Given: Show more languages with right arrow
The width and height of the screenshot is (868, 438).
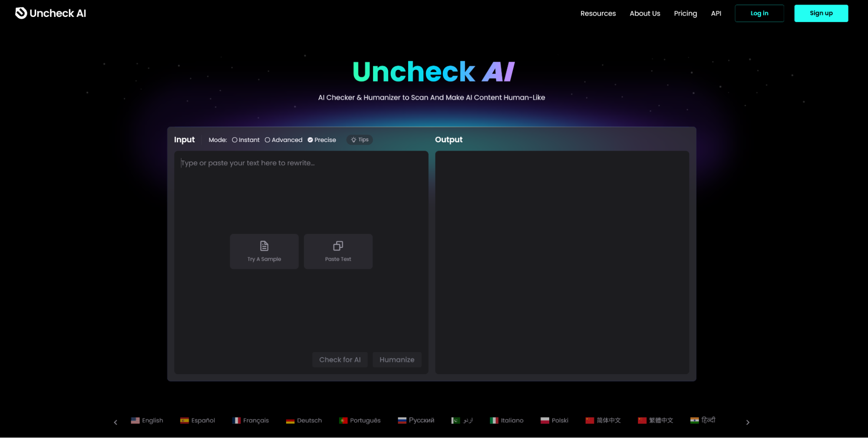Looking at the screenshot, I should (747, 422).
